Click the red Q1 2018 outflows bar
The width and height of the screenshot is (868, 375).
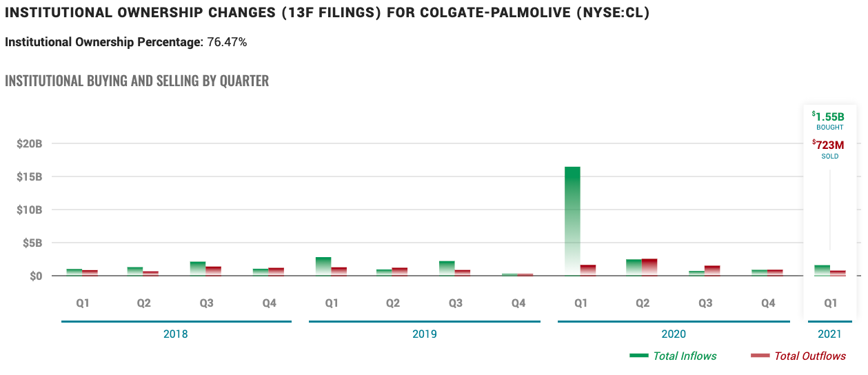point(90,273)
